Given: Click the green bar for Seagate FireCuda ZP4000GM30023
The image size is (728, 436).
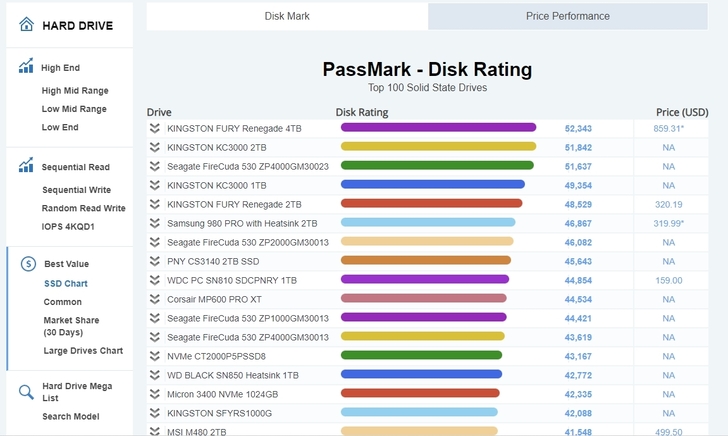Looking at the screenshot, I should coord(437,166).
